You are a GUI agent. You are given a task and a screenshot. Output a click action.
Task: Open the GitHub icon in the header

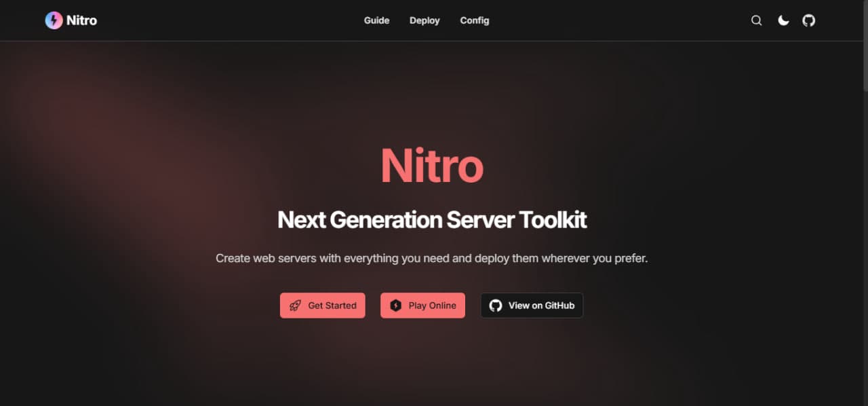809,20
